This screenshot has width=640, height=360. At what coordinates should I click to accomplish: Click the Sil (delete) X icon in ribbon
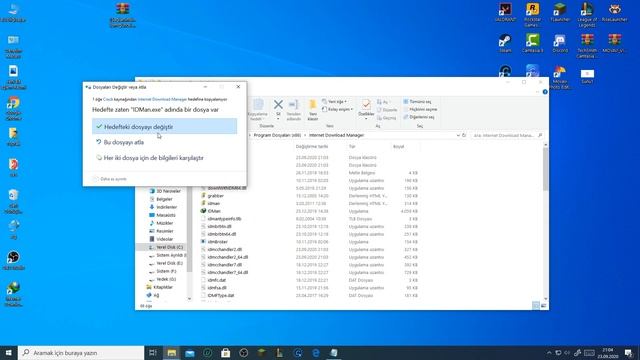[278, 105]
